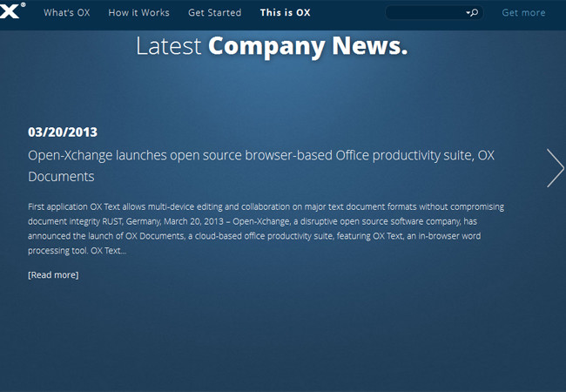The image size is (566, 392).
Task: Select the 03/20/2013 news date
Action: 63,132
